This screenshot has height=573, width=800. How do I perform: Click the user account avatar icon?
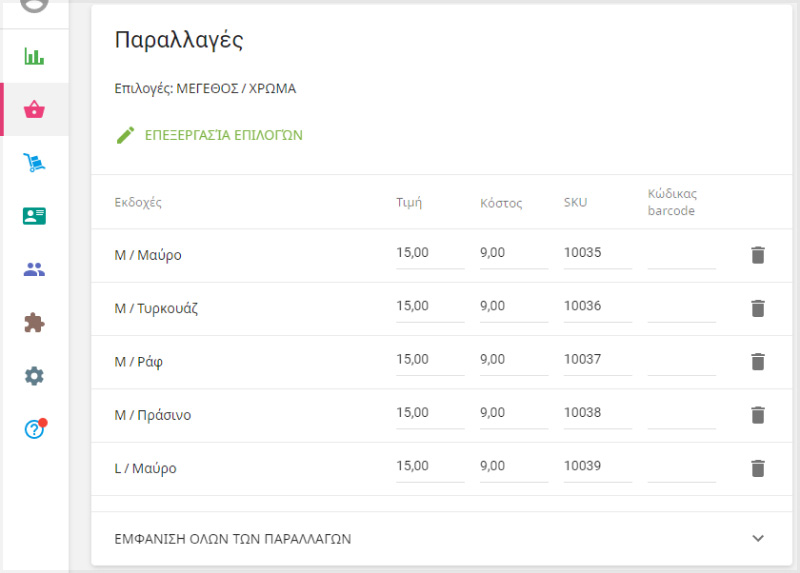(x=34, y=5)
